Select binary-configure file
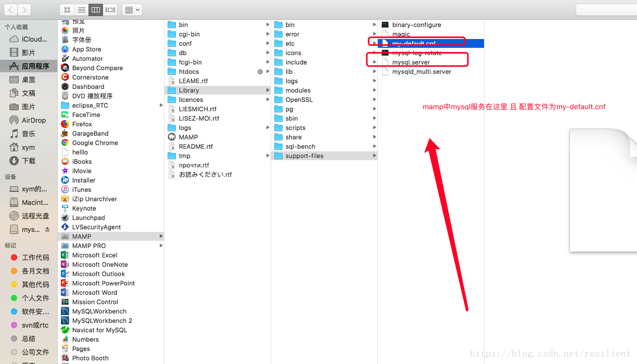Screen dimensions: 637x364 point(431,25)
